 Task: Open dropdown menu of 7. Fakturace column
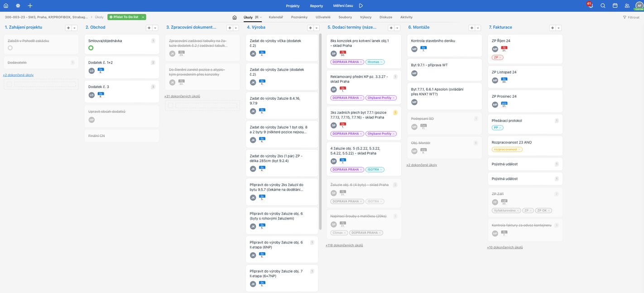(x=558, y=28)
